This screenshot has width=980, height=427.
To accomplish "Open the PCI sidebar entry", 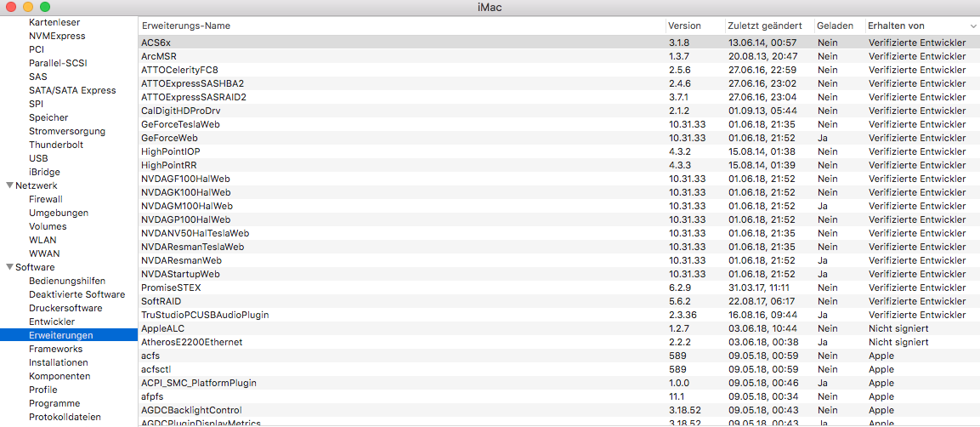I will (37, 49).
